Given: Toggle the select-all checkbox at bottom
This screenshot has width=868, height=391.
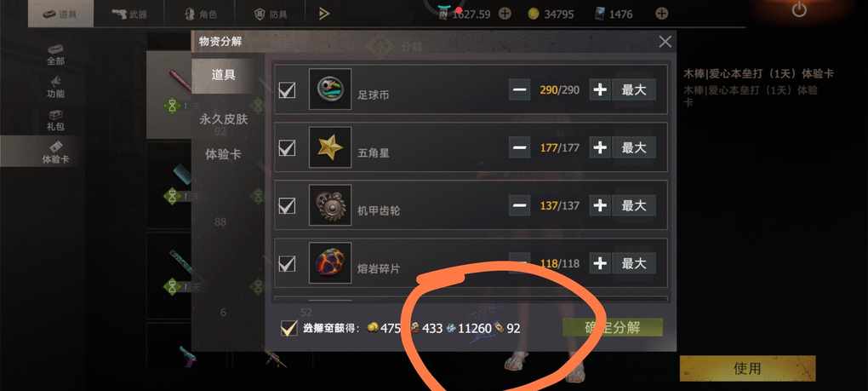Looking at the screenshot, I should [289, 328].
